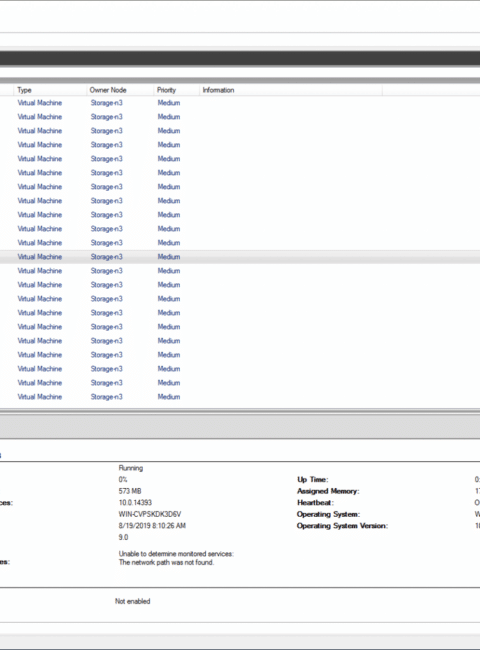Click the 573 MB memory value
Viewport: 480px width, 650px height.
coord(130,491)
